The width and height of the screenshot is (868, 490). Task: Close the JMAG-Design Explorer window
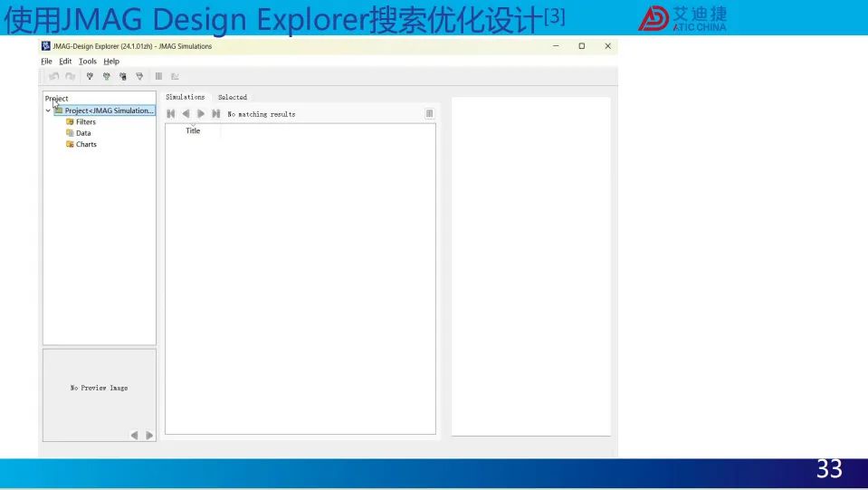tap(608, 46)
